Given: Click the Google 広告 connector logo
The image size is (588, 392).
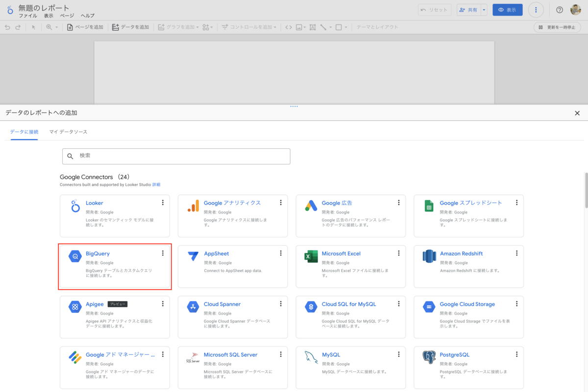Looking at the screenshot, I should pos(311,206).
